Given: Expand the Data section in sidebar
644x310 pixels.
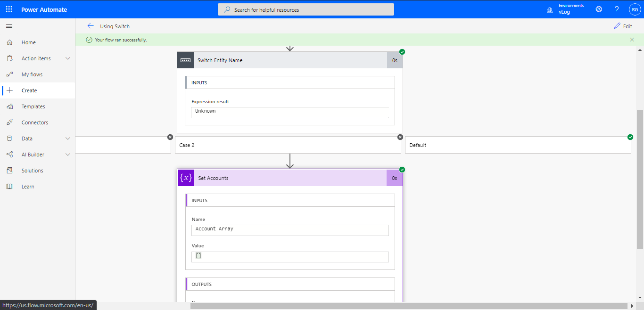Looking at the screenshot, I should coord(67,138).
